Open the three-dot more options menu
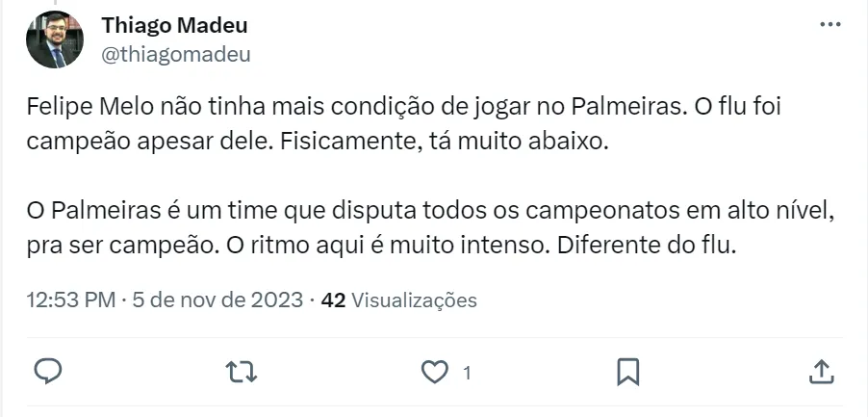The height and width of the screenshot is (417, 868). pyautogui.click(x=830, y=25)
